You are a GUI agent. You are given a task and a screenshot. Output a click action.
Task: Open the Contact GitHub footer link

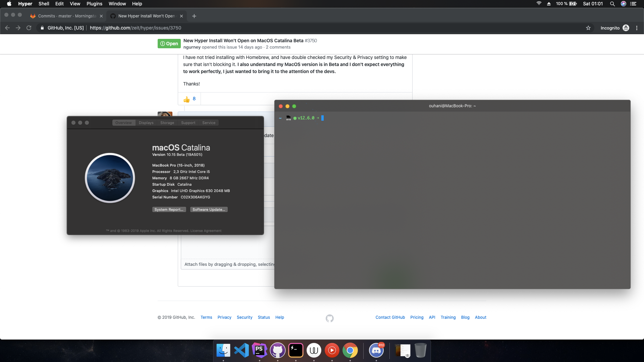390,317
